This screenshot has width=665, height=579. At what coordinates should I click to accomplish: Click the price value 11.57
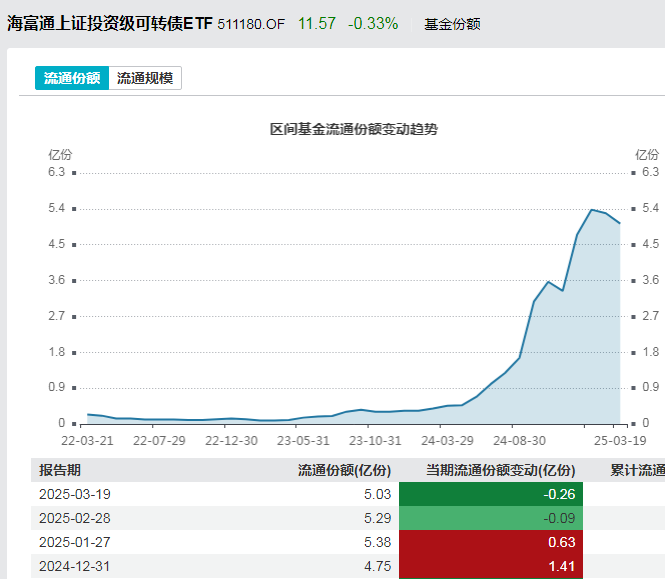[317, 22]
